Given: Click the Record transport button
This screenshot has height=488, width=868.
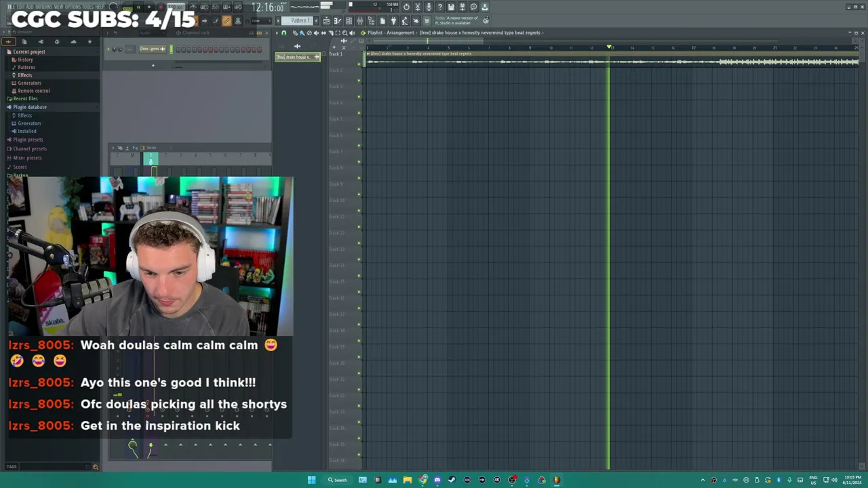Looking at the screenshot, I should coord(161,7).
